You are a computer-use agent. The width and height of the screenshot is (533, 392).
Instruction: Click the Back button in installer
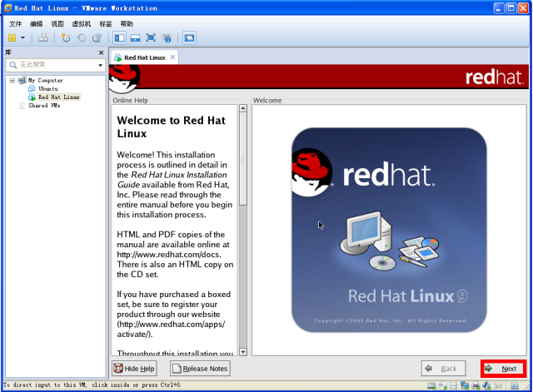click(x=443, y=369)
